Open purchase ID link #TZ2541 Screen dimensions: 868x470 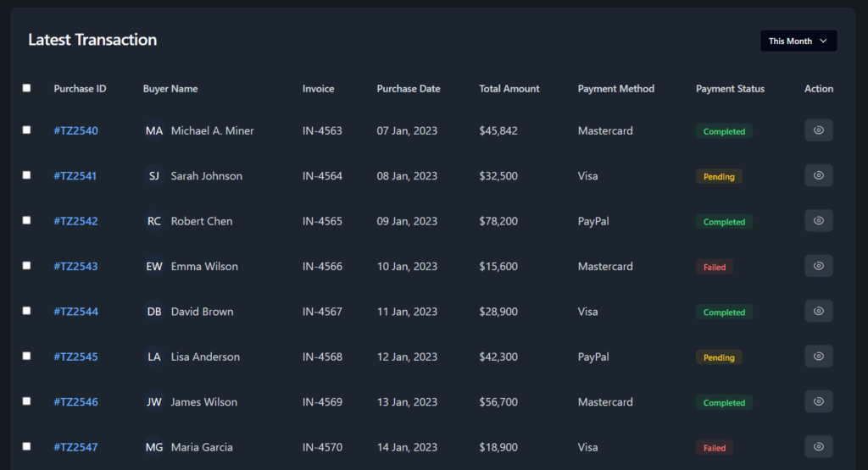[x=75, y=176]
